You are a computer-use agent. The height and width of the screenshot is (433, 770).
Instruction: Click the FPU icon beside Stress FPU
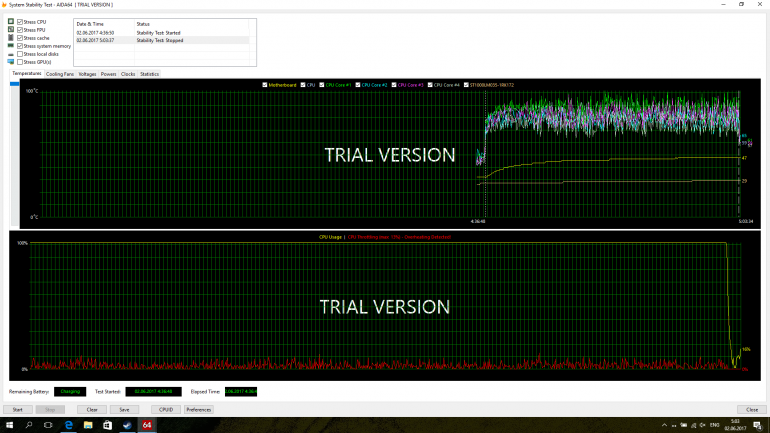pos(11,29)
